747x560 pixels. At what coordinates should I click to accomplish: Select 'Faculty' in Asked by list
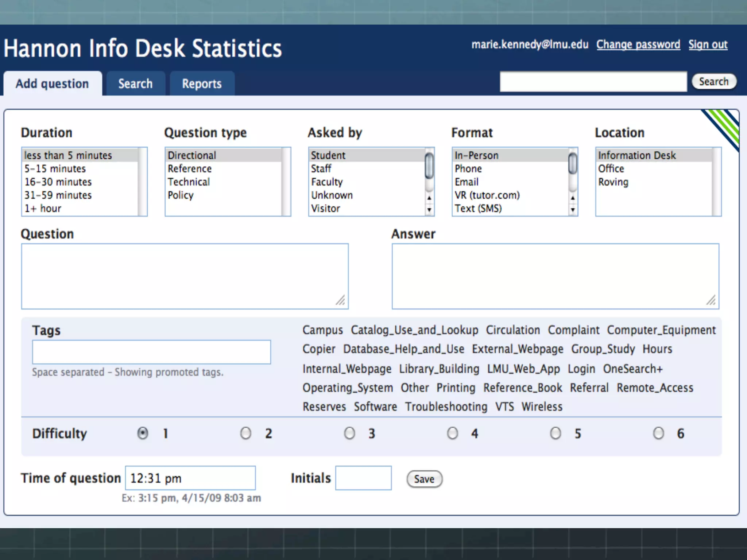point(327,182)
